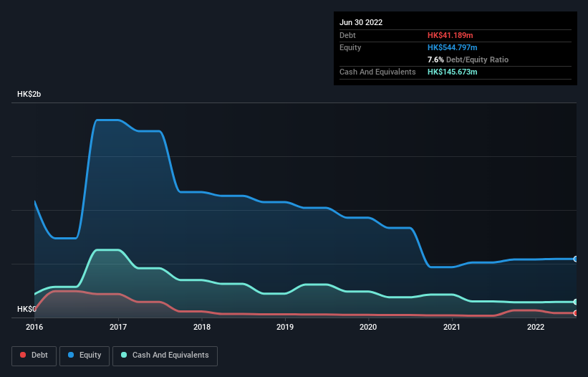588x377 pixels.
Task: Click the red Debt endpoint marker
Action: 576,313
